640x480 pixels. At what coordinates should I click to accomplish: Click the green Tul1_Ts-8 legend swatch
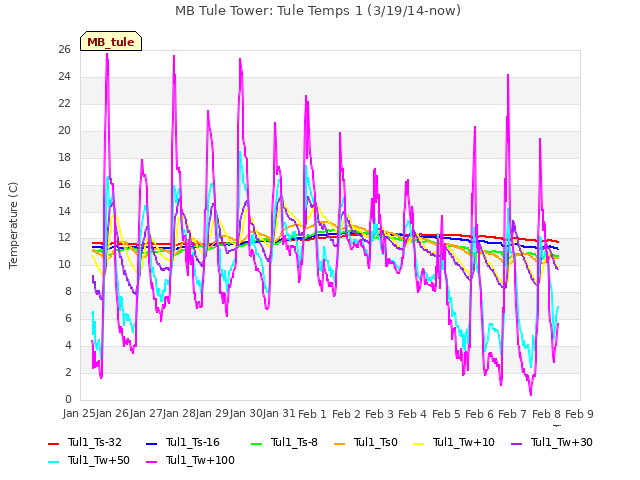click(256, 443)
